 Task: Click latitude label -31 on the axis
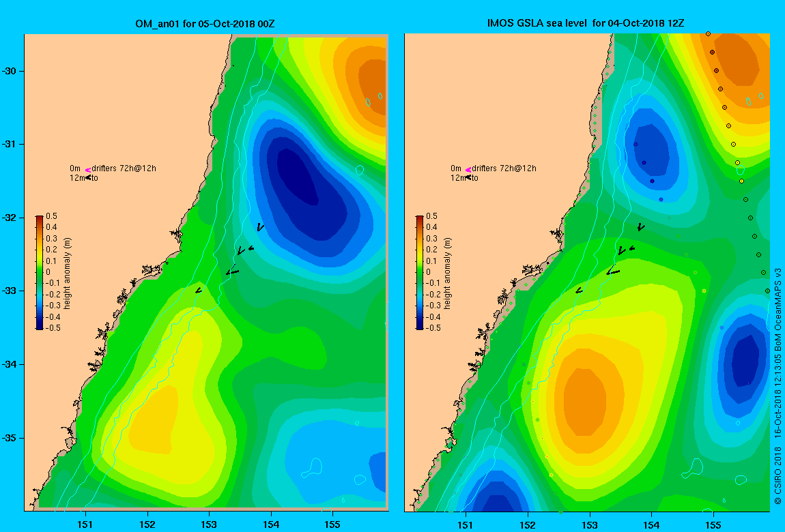pyautogui.click(x=10, y=145)
